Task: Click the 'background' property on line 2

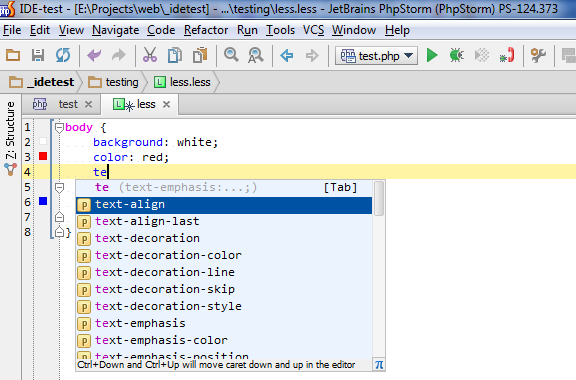Action: click(x=128, y=142)
